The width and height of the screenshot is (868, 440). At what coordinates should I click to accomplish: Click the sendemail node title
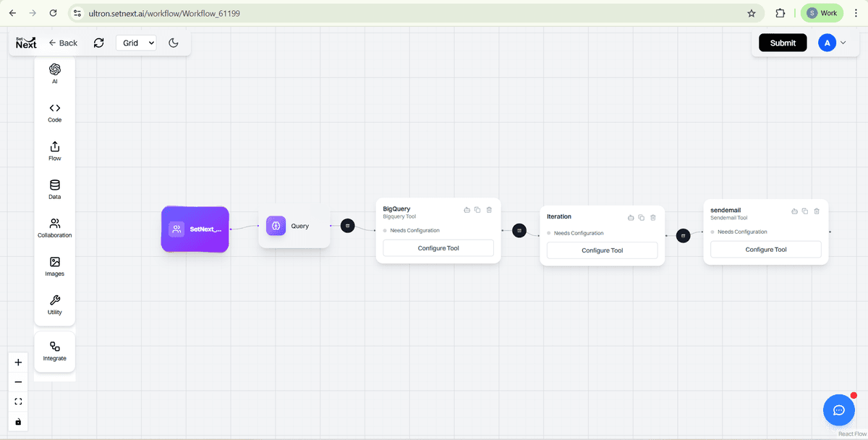point(726,210)
